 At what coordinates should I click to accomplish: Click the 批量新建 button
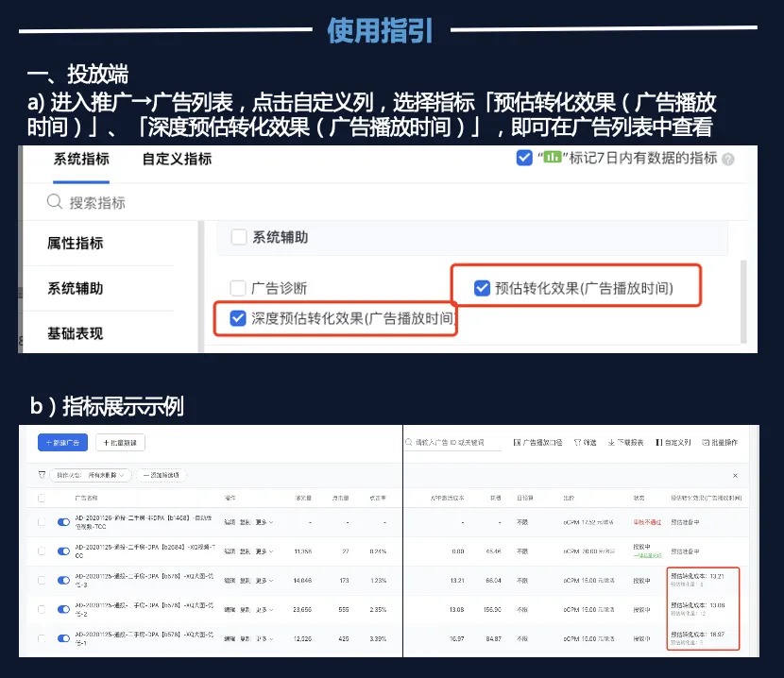coord(120,443)
